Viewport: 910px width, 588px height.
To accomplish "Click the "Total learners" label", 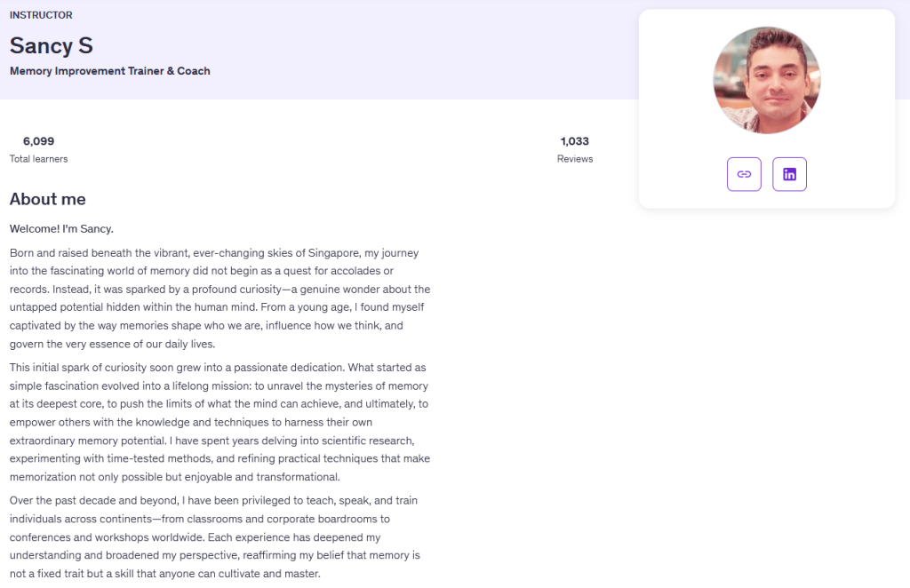I will [39, 159].
